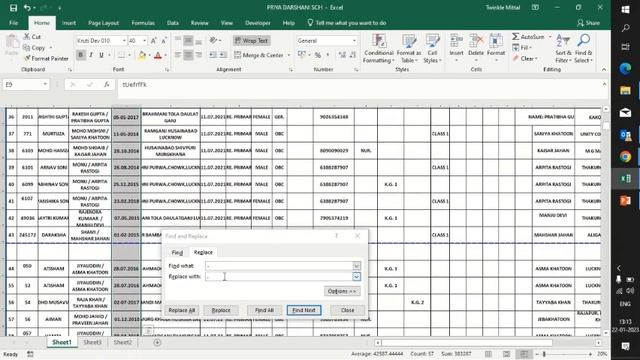
Task: Open Find & Select magnifier
Action: pyautogui.click(x=583, y=48)
